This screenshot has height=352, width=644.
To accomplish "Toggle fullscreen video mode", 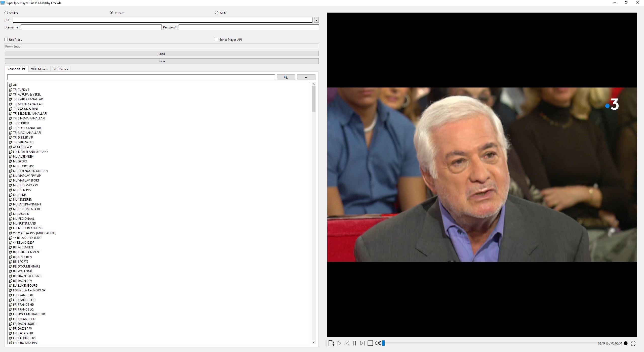I will (633, 343).
